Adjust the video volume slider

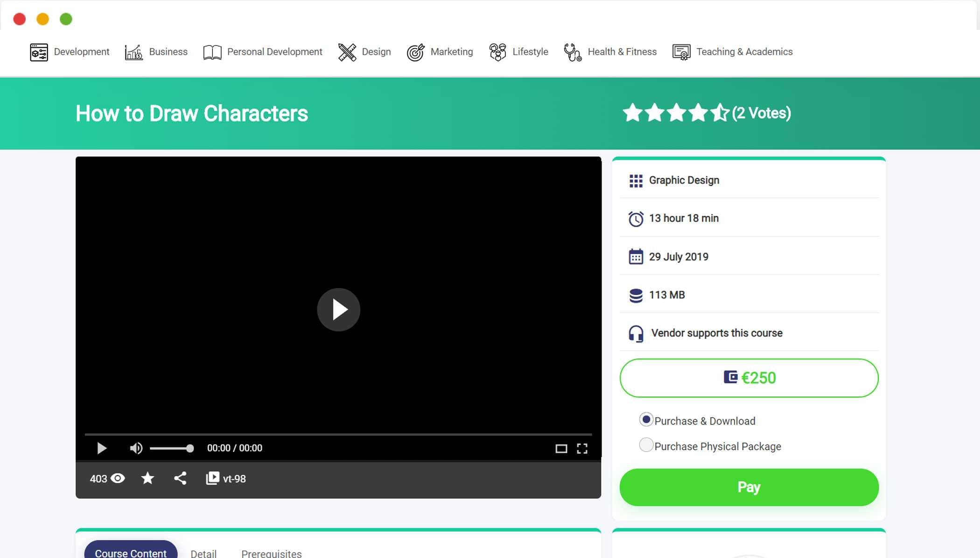pos(172,448)
